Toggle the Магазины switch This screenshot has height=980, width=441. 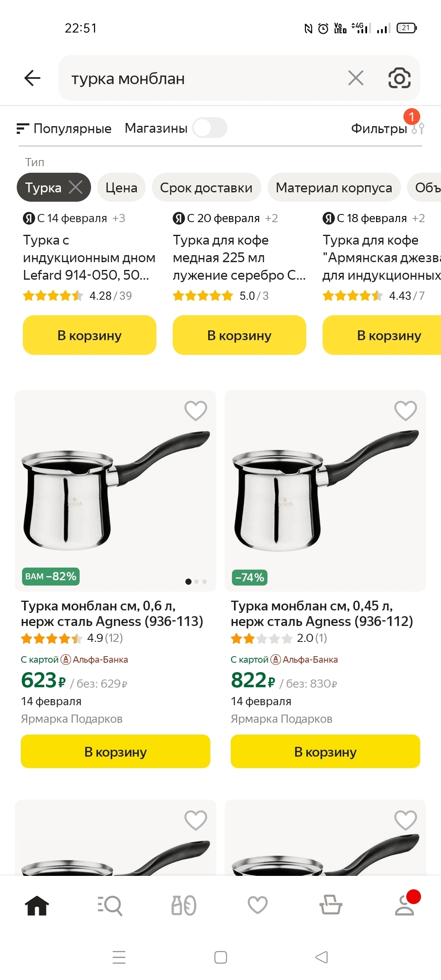[x=210, y=128]
